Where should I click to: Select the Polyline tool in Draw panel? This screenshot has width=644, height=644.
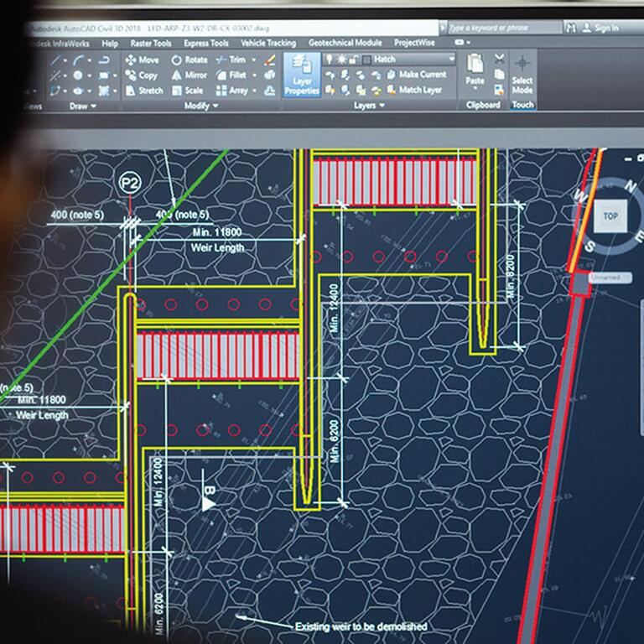pos(103,60)
